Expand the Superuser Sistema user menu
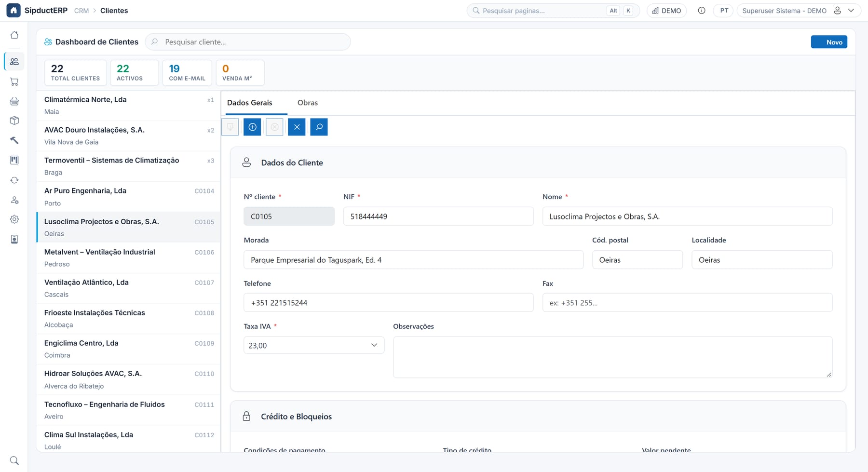The width and height of the screenshot is (868, 472). 799,11
